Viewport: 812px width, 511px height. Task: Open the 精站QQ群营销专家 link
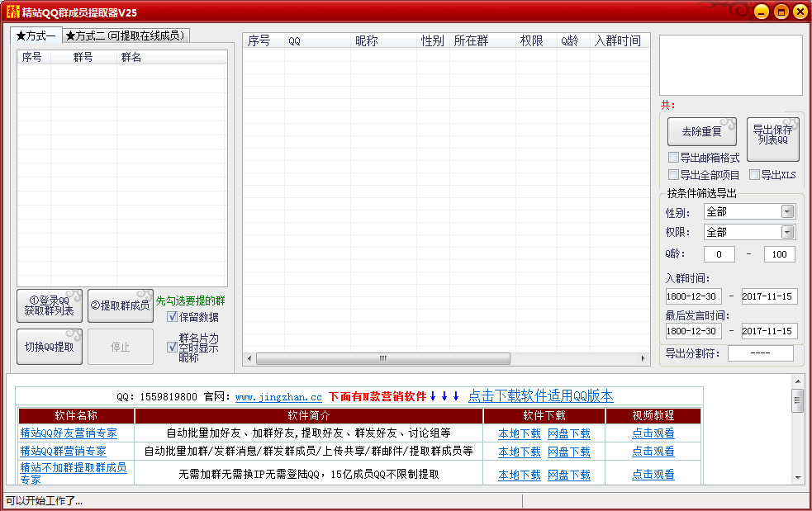click(x=63, y=451)
